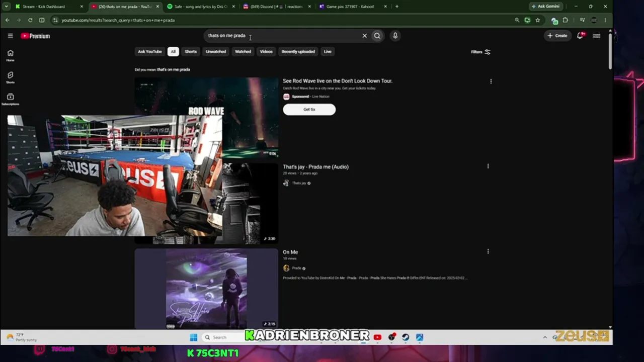This screenshot has width=644, height=362.
Task: Open Shorts in the YouTube sidebar
Action: click(x=10, y=77)
